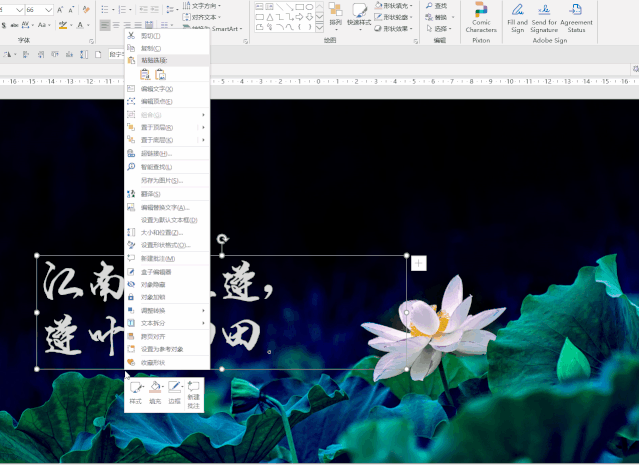Click the Increase Font Size icon
The width and height of the screenshot is (639, 465).
(60, 10)
